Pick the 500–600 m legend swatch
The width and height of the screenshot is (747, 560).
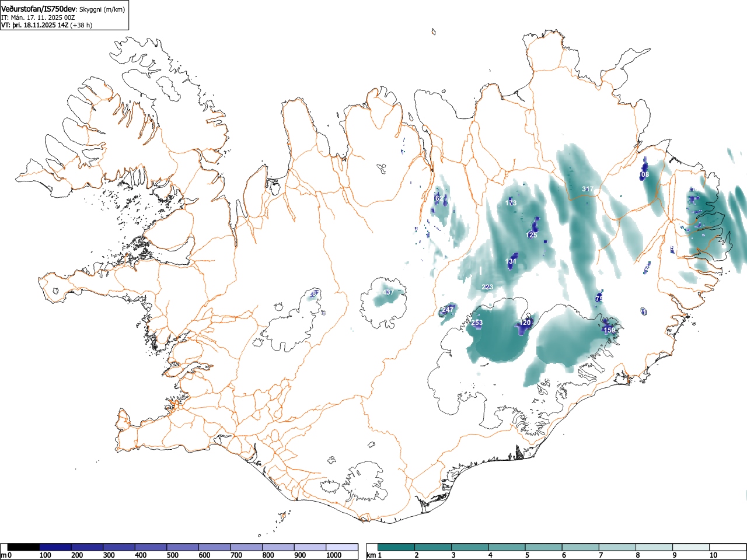click(183, 547)
